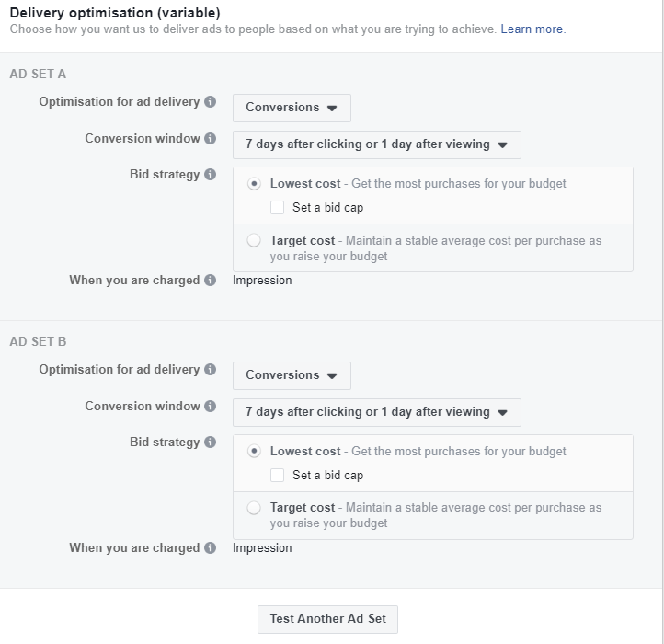Click the Test Another Ad Set button

pyautogui.click(x=328, y=619)
